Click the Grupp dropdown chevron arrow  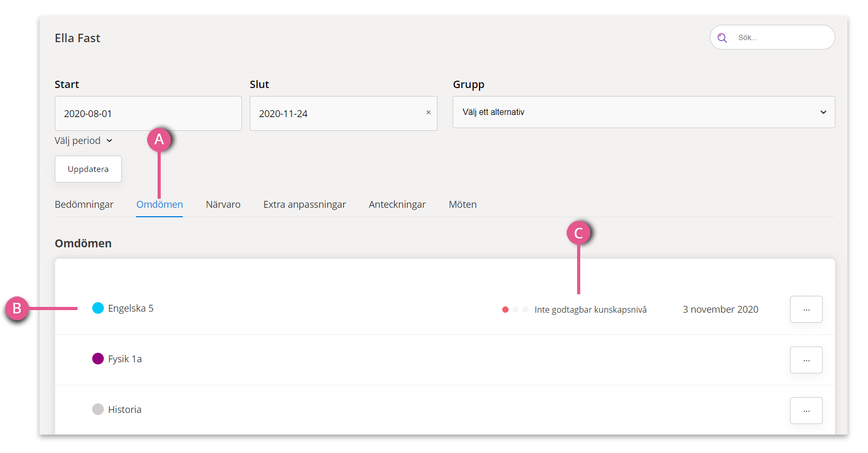pos(823,112)
